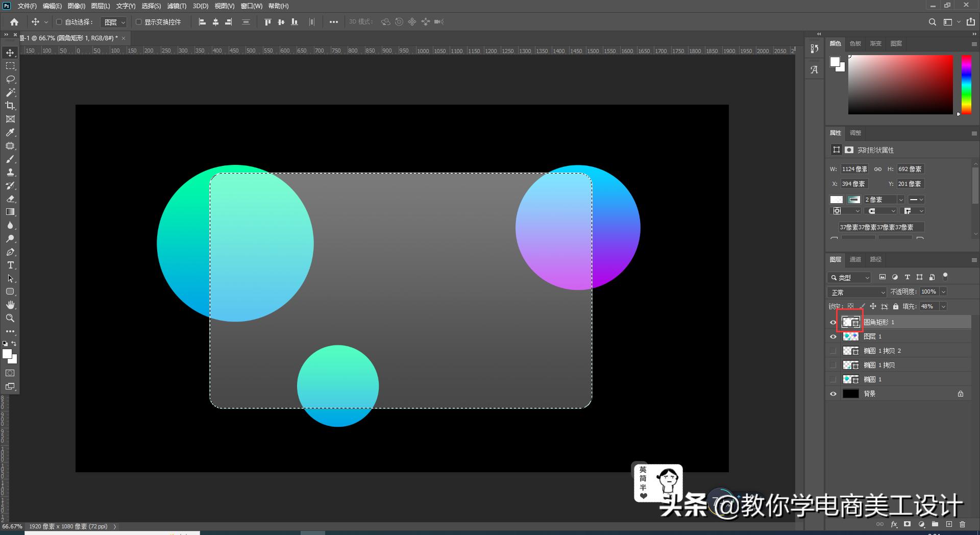Open the blend mode dropdown showing 正常
Viewport: 980px width, 535px height.
(856, 292)
